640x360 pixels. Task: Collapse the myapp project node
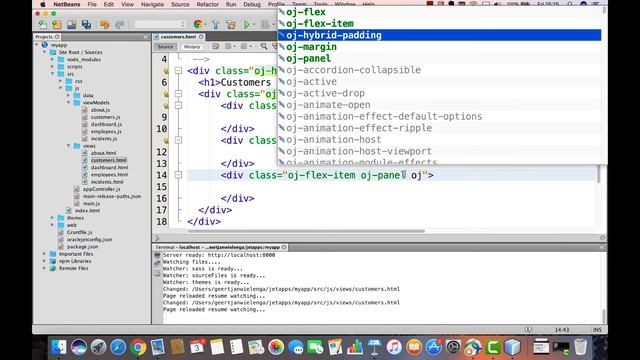click(37, 45)
